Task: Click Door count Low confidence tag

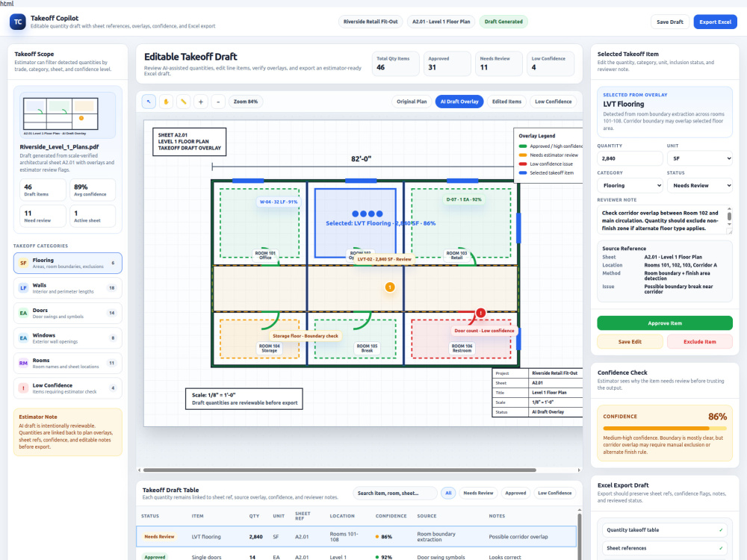Action: [484, 331]
